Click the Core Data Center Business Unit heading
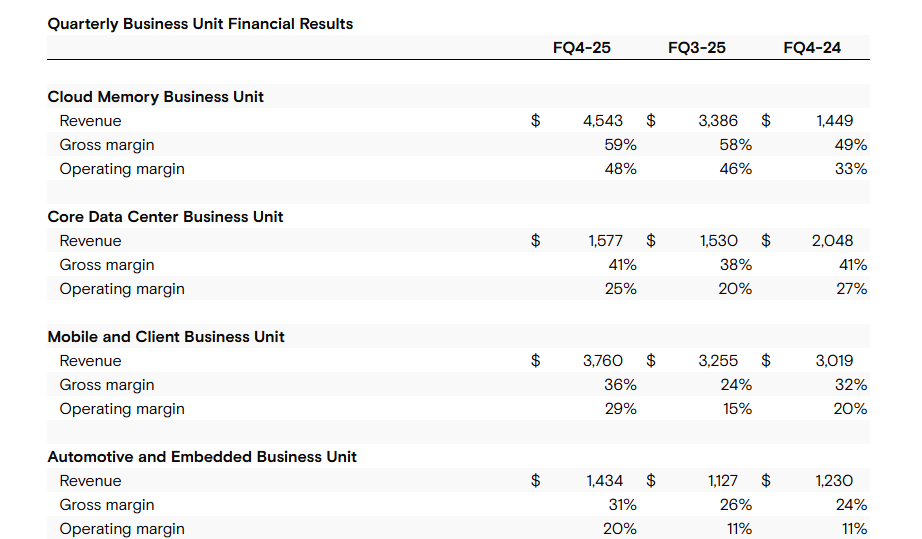The image size is (922, 539). (165, 217)
